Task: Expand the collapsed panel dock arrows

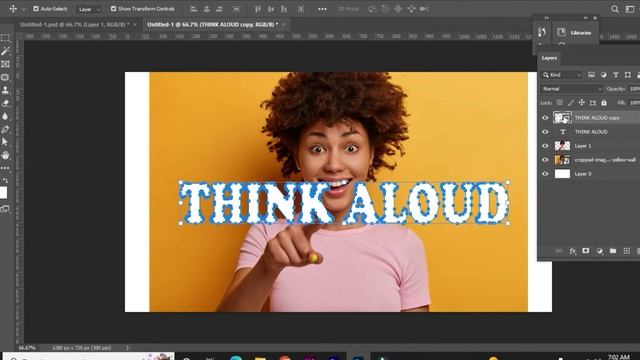Action: click(x=547, y=18)
